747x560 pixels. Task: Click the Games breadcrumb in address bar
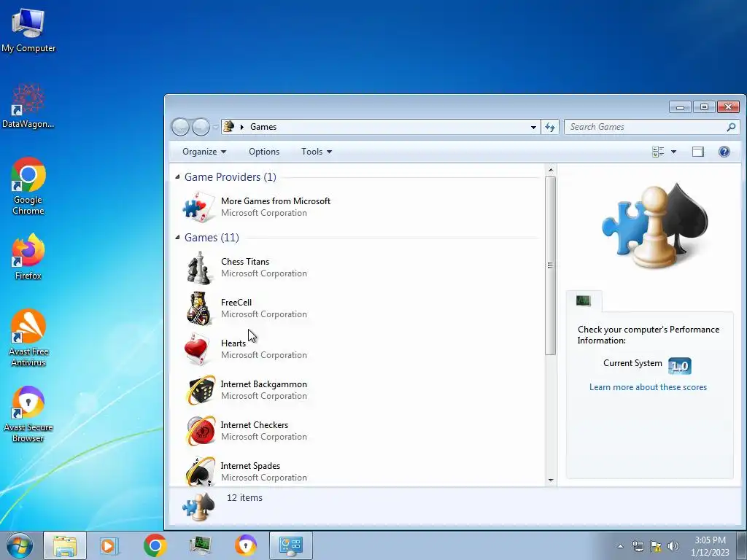[x=263, y=127]
